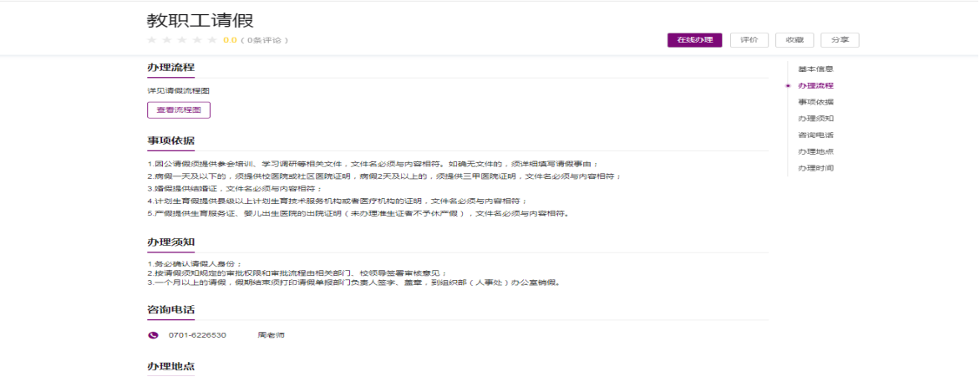Click the purple phone icon
The height and width of the screenshot is (377, 980).
(153, 336)
